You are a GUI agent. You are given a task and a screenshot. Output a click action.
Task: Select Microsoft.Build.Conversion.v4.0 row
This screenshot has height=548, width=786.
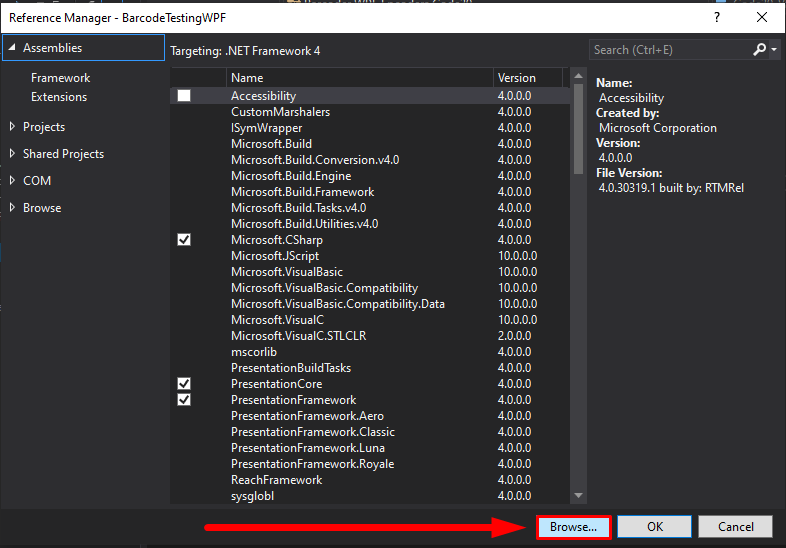tap(370, 160)
